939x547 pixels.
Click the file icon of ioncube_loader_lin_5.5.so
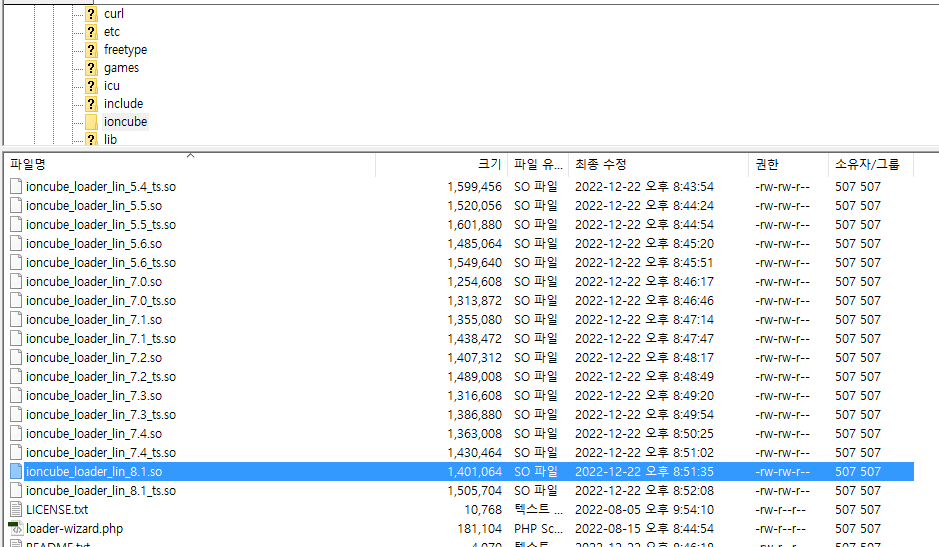click(x=16, y=206)
